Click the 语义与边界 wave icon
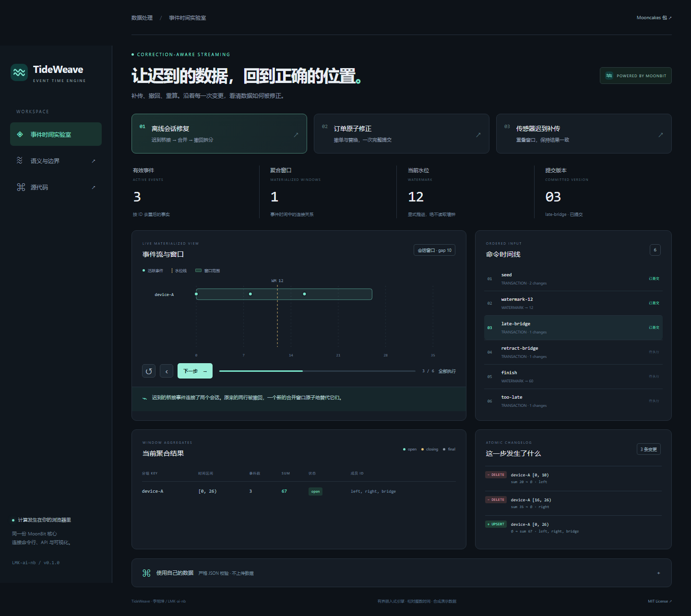Screen dimensions: 691x616 [20, 161]
